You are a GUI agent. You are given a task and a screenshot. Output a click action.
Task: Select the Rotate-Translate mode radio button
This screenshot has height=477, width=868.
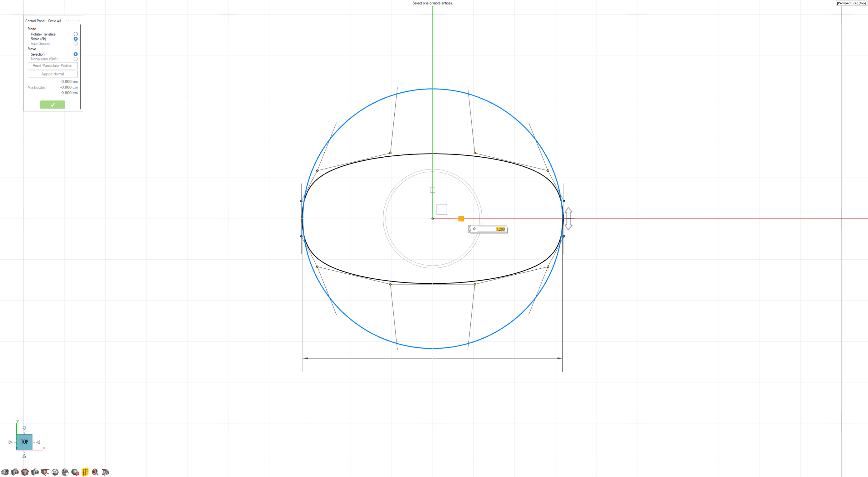76,34
